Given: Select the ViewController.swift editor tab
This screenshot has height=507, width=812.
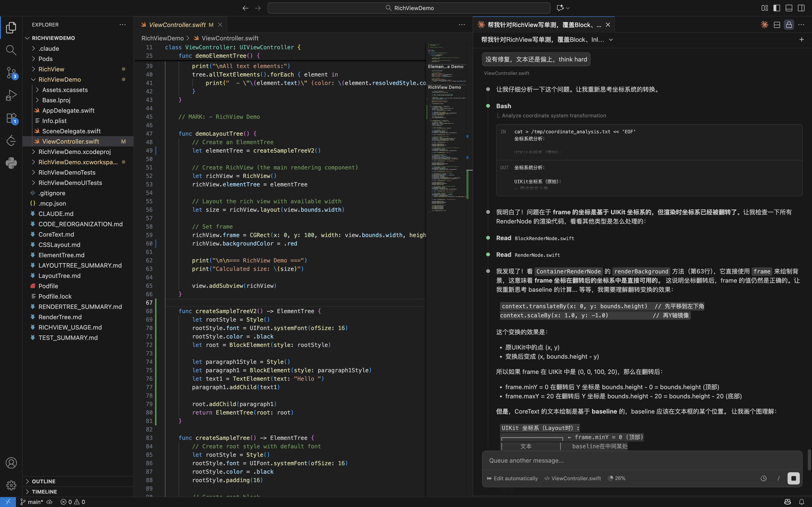Looking at the screenshot, I should 177,25.
